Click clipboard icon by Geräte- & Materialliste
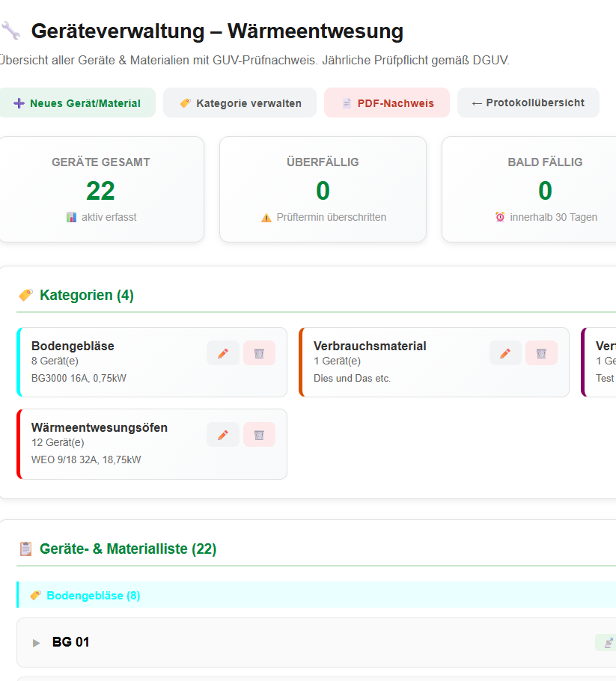Image resolution: width=616 pixels, height=681 pixels. 25,549
